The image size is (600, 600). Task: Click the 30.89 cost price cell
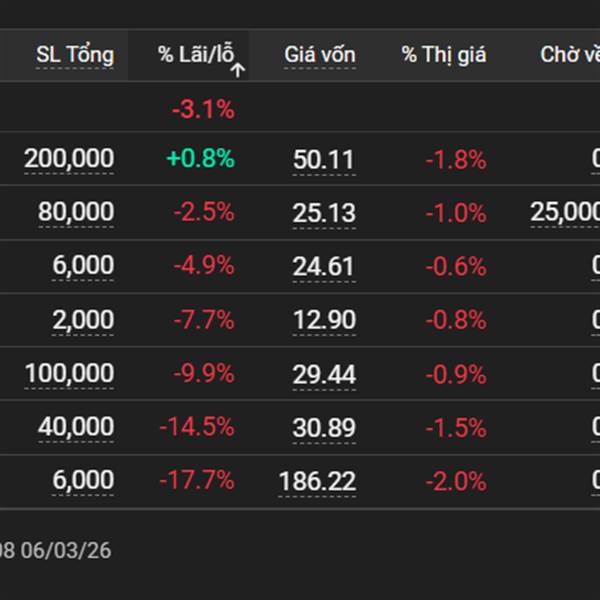tap(324, 429)
